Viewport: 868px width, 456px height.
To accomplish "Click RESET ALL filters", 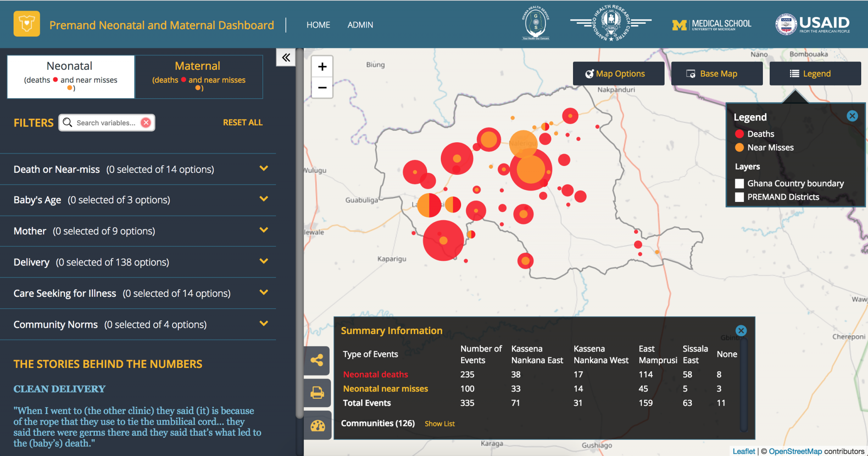I will (242, 122).
